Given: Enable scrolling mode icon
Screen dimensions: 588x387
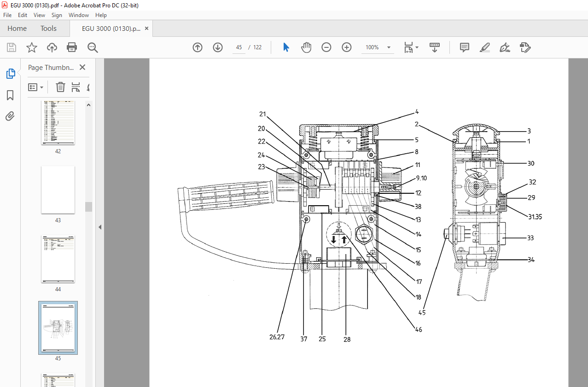Looking at the screenshot, I should [435, 47].
